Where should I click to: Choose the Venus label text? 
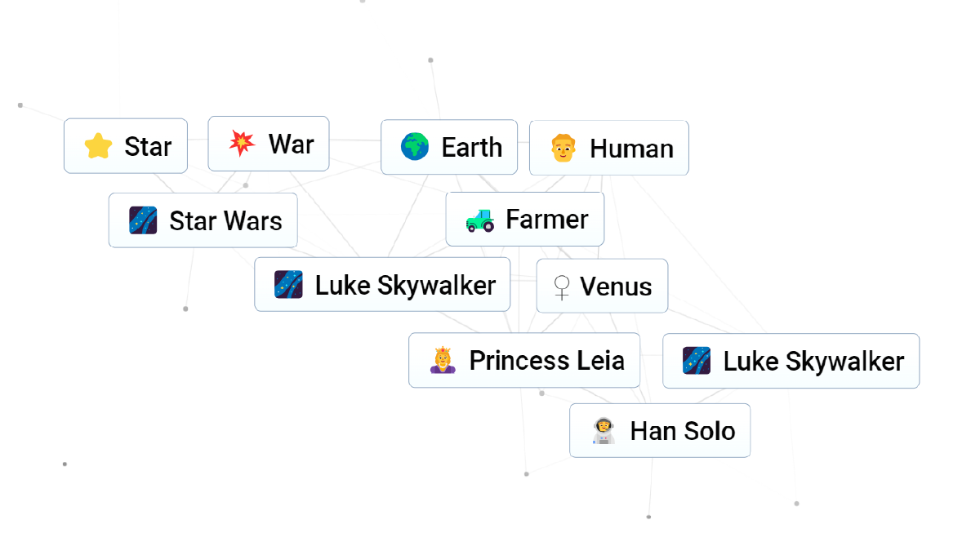[x=616, y=287]
